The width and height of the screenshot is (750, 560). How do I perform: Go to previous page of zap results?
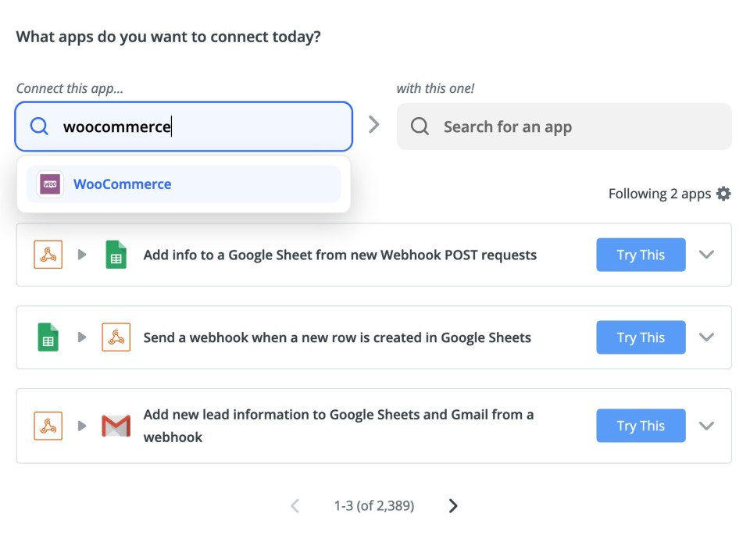click(x=295, y=506)
